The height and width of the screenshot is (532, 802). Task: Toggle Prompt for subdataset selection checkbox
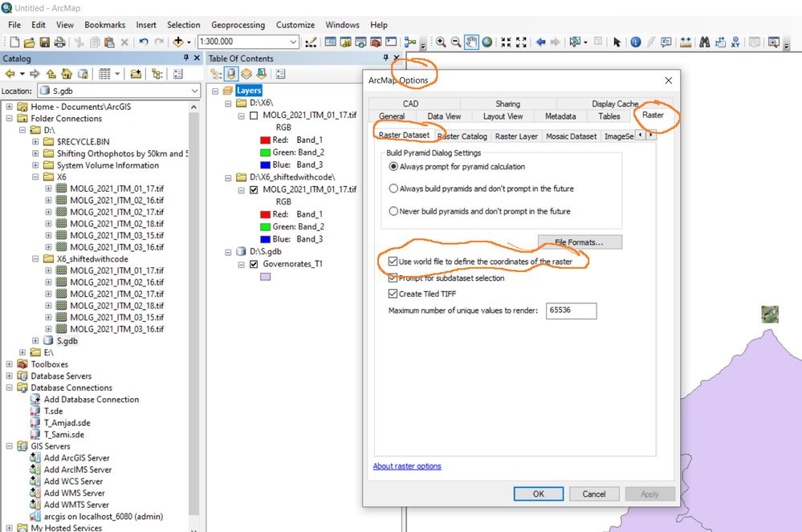393,278
